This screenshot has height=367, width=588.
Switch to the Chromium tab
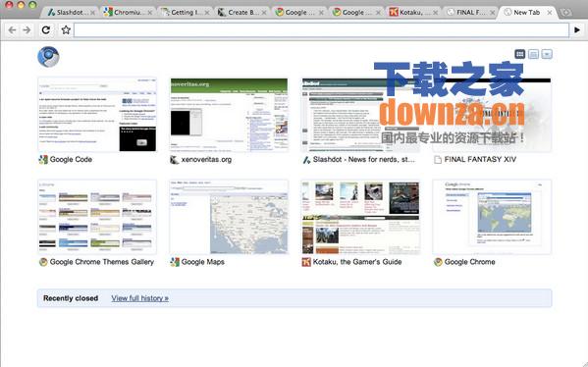128,13
